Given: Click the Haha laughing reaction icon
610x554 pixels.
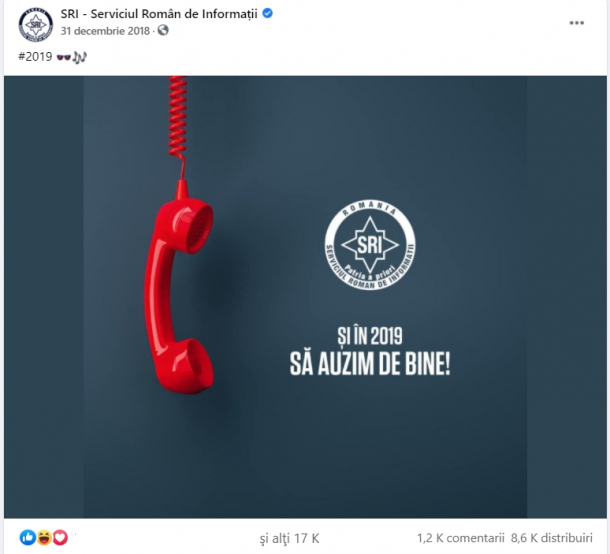Looking at the screenshot, I should coord(44,538).
